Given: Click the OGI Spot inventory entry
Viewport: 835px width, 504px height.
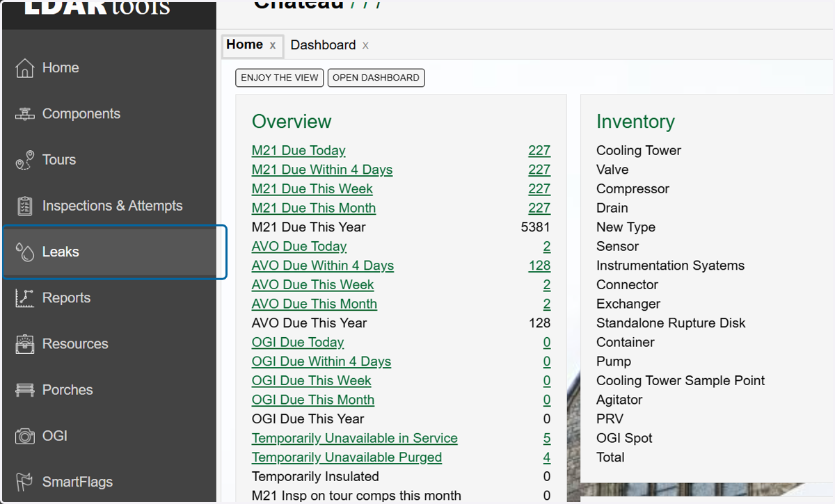Looking at the screenshot, I should (624, 439).
